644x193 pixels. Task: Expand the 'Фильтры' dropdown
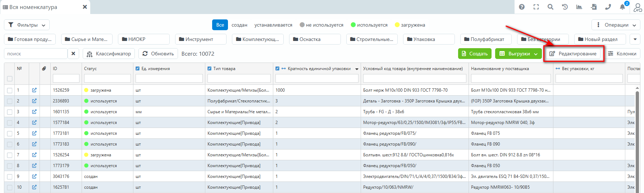pyautogui.click(x=27, y=25)
